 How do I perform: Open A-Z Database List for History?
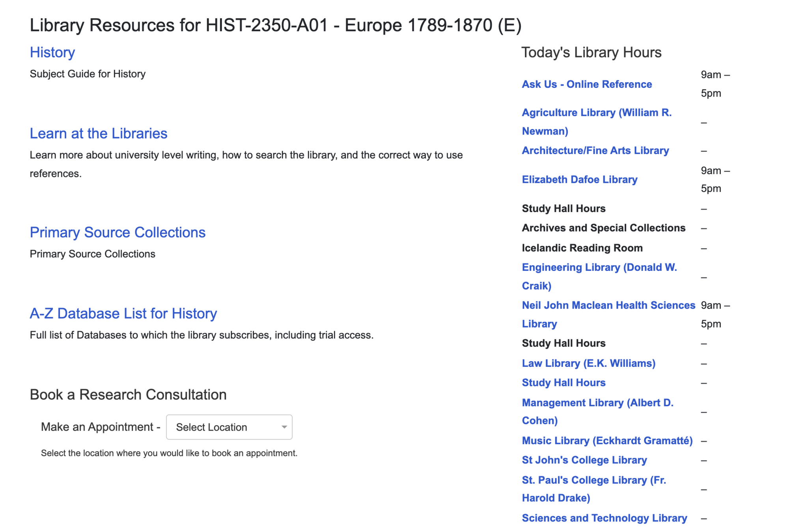(x=123, y=314)
